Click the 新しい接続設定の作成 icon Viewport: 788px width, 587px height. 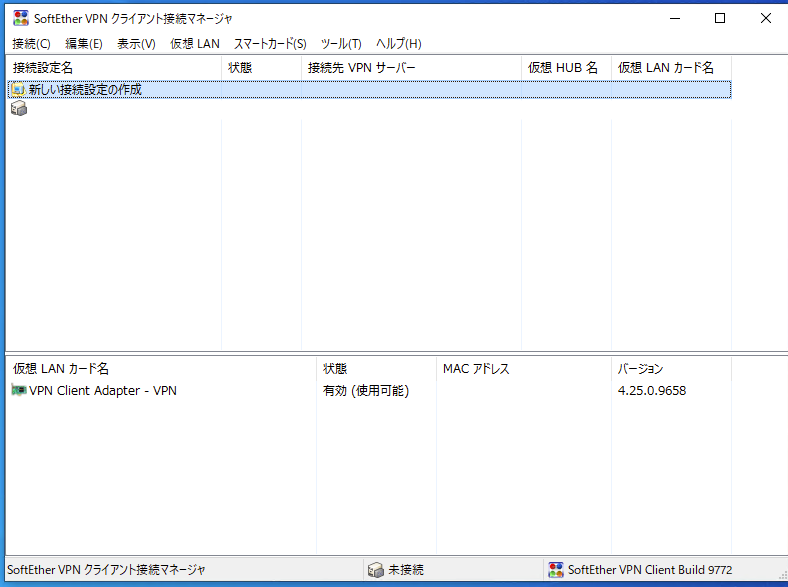19,90
